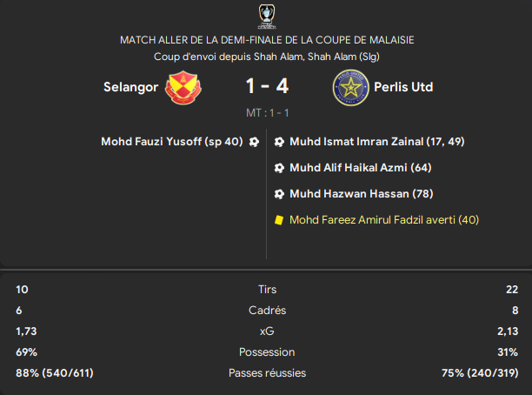The height and width of the screenshot is (395, 532).
Task: Open the Selangor club crest
Action: pyautogui.click(x=183, y=87)
